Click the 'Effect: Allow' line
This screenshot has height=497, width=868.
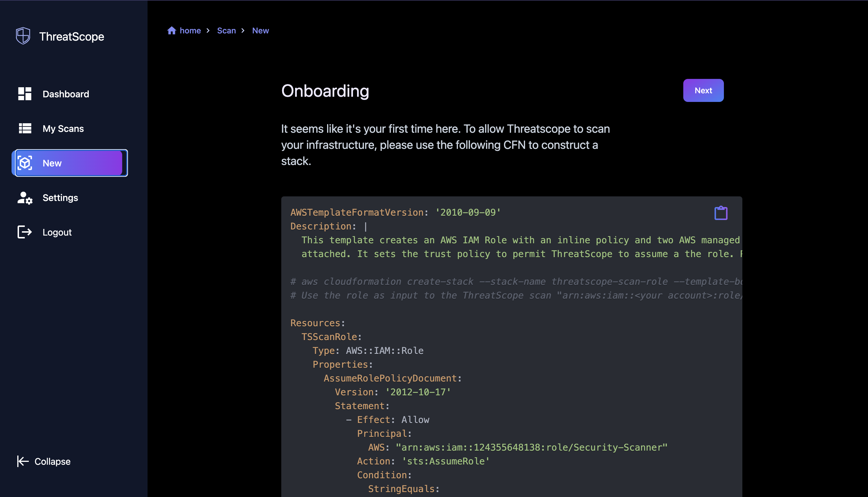pos(388,420)
